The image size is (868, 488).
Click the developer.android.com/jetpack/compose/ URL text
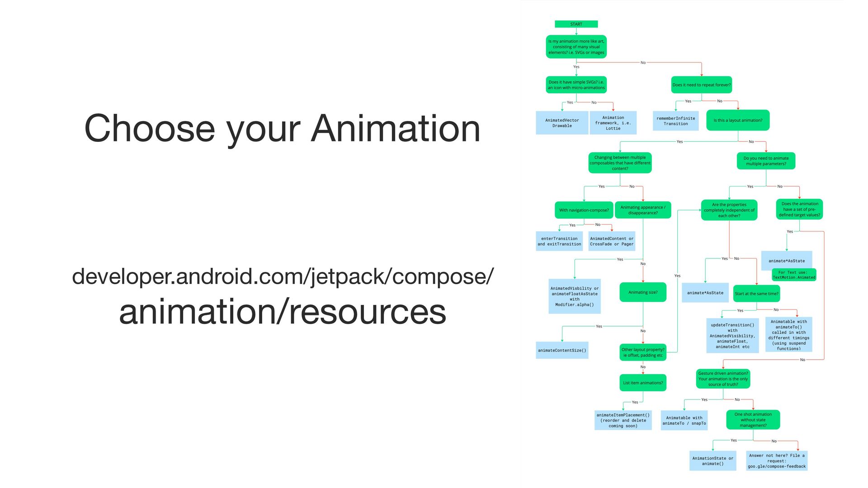click(x=283, y=276)
